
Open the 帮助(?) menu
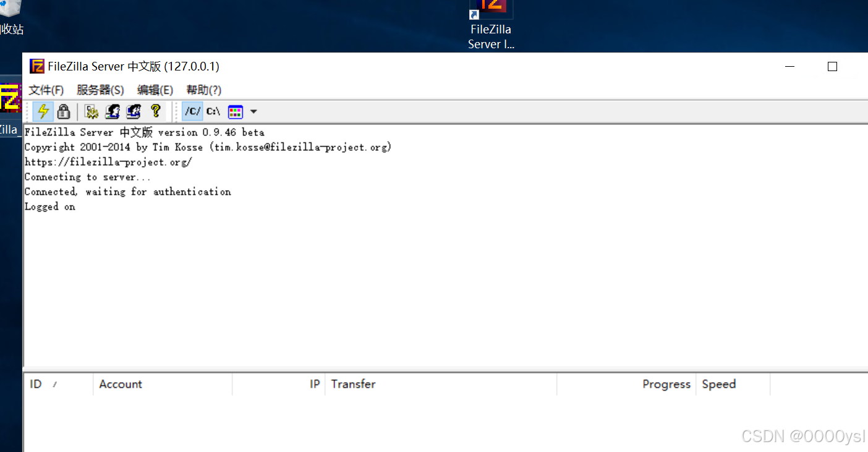pos(204,90)
